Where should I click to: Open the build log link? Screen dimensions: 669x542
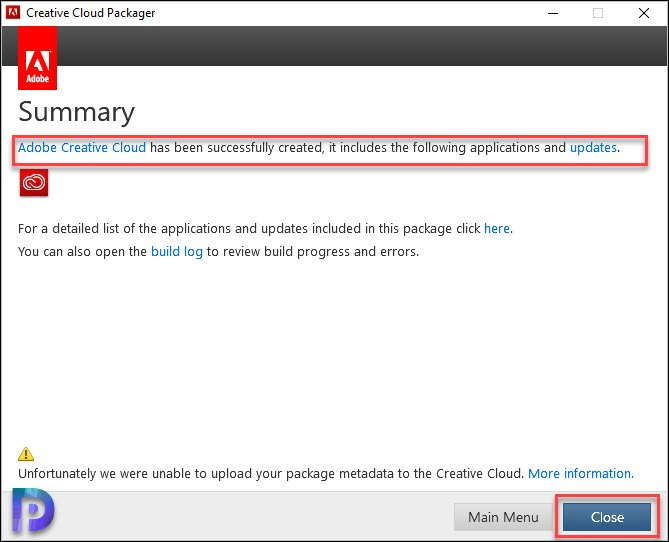click(x=177, y=252)
